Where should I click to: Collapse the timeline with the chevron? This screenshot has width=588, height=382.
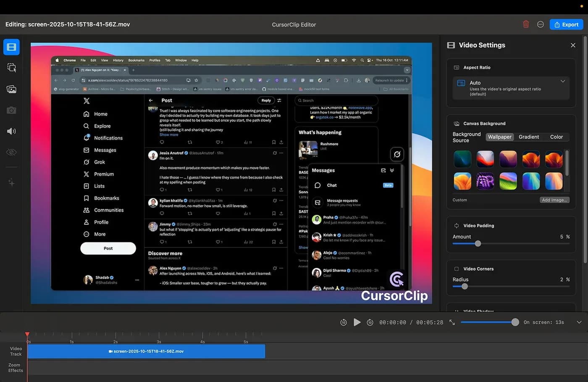(579, 322)
